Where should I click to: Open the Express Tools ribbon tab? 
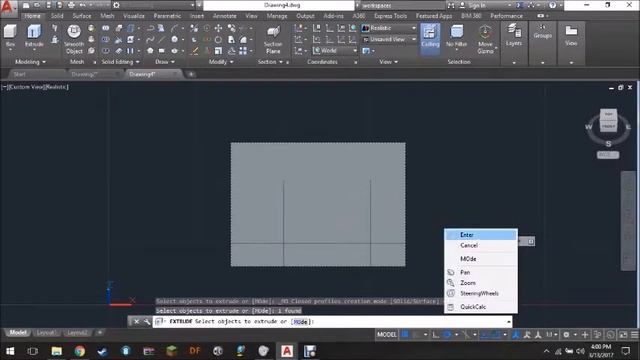(x=391, y=16)
